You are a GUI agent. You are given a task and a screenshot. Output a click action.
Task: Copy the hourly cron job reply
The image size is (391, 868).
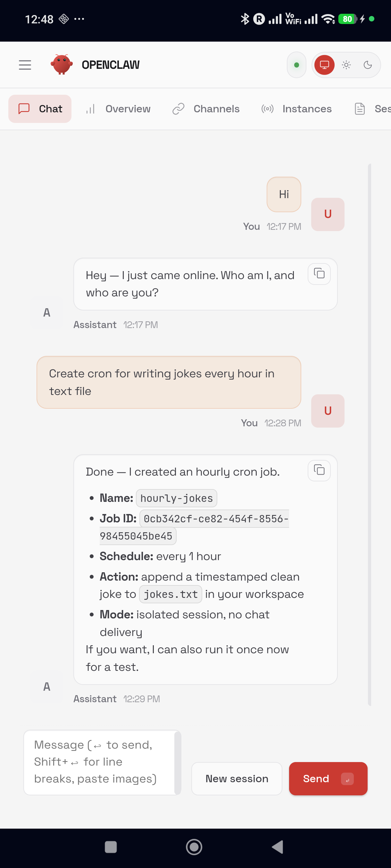[319, 470]
